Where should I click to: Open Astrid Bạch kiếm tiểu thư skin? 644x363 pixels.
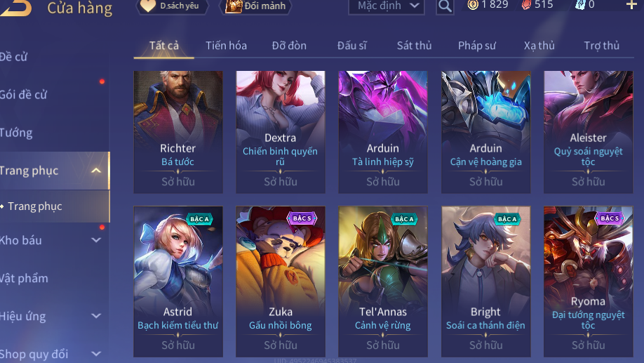(x=178, y=282)
